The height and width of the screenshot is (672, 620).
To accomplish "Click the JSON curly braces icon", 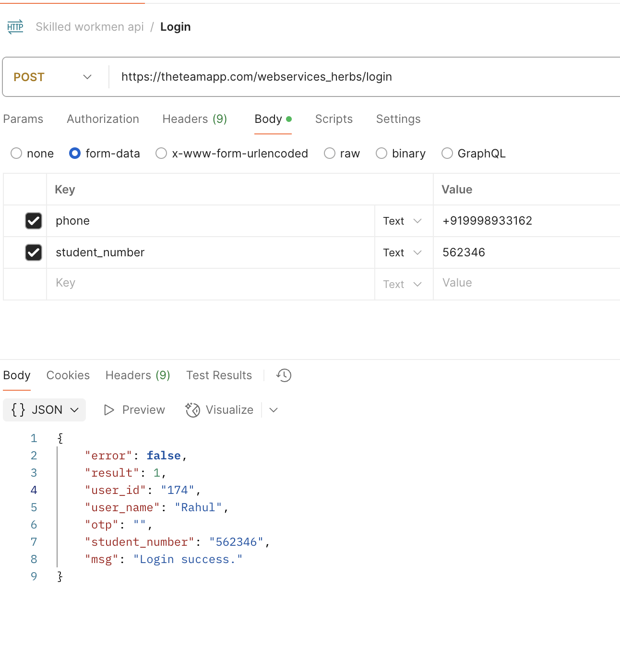I will [18, 410].
